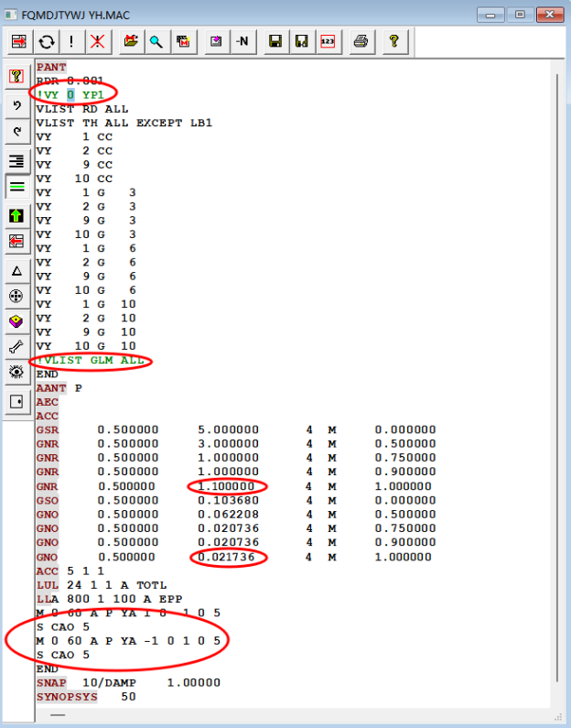Click the 'VY 10 CC' line
The image size is (571, 728).
(x=74, y=179)
